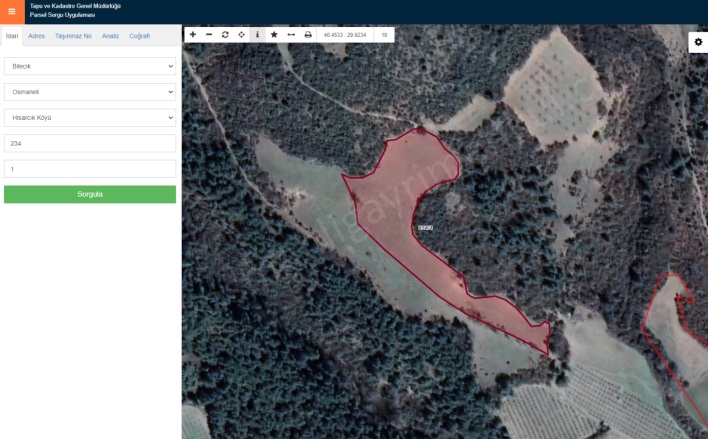Click the star favorites icon
This screenshot has width=708, height=439.
point(274,34)
